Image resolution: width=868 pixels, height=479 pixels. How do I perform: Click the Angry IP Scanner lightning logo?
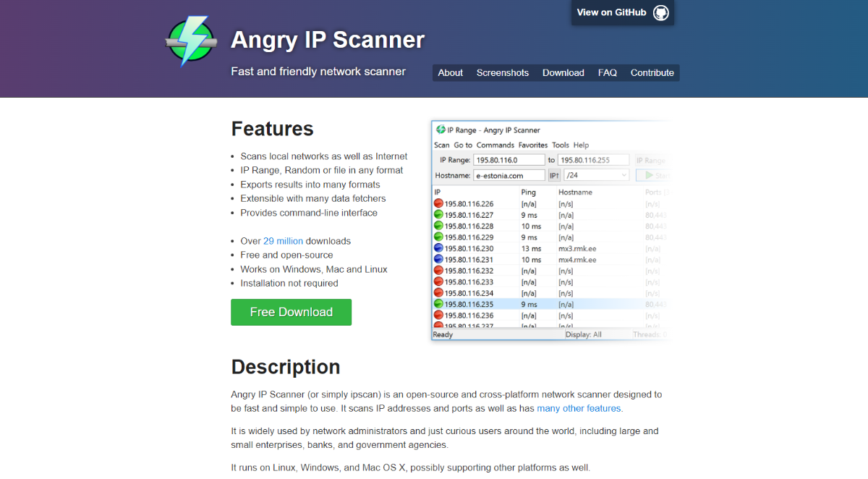[190, 41]
